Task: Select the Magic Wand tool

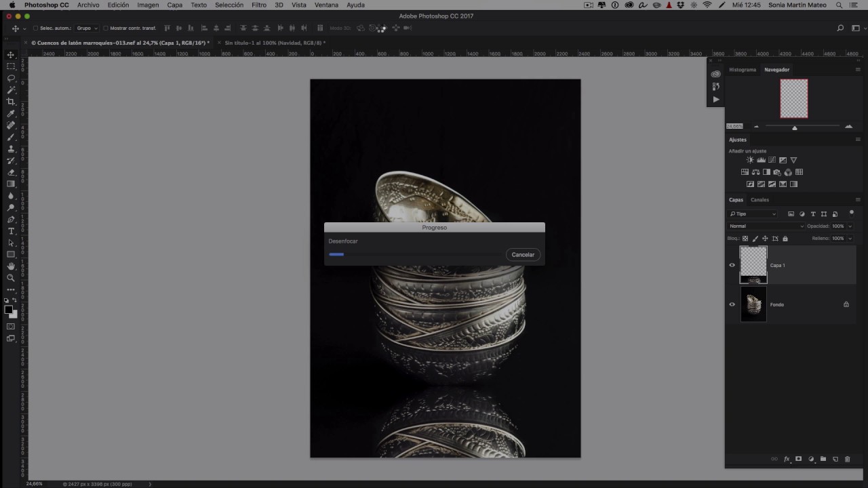Action: coord(11,89)
